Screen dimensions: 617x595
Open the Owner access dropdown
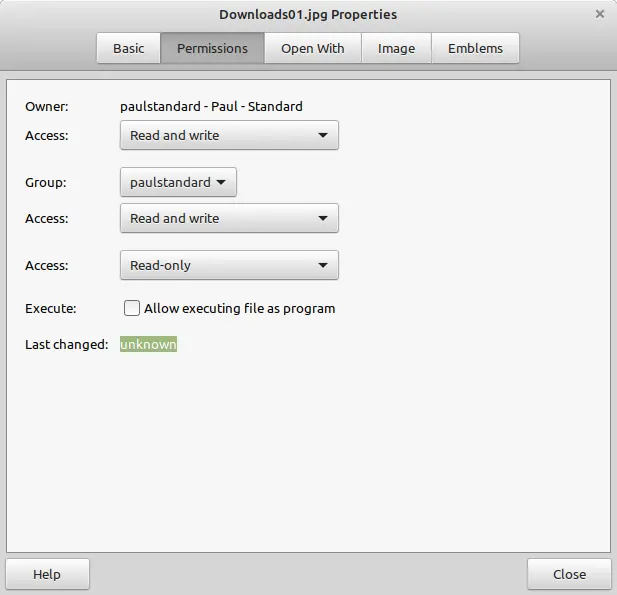[229, 135]
